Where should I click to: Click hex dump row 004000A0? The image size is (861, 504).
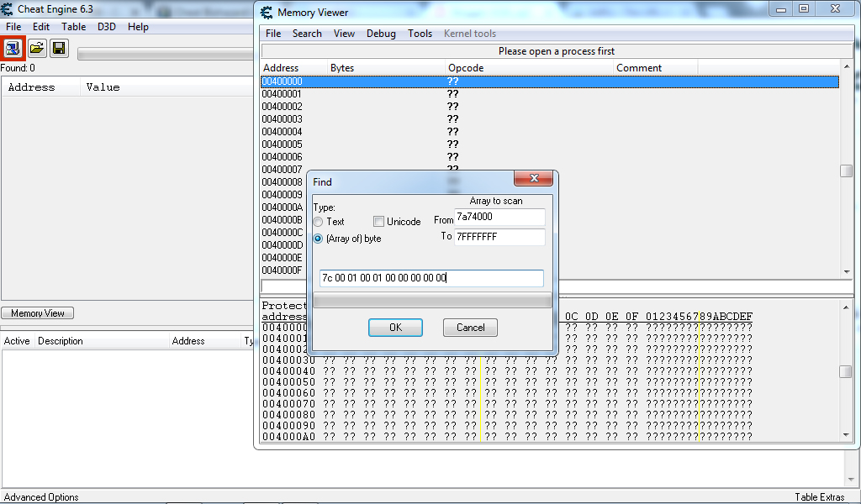tap(507, 437)
